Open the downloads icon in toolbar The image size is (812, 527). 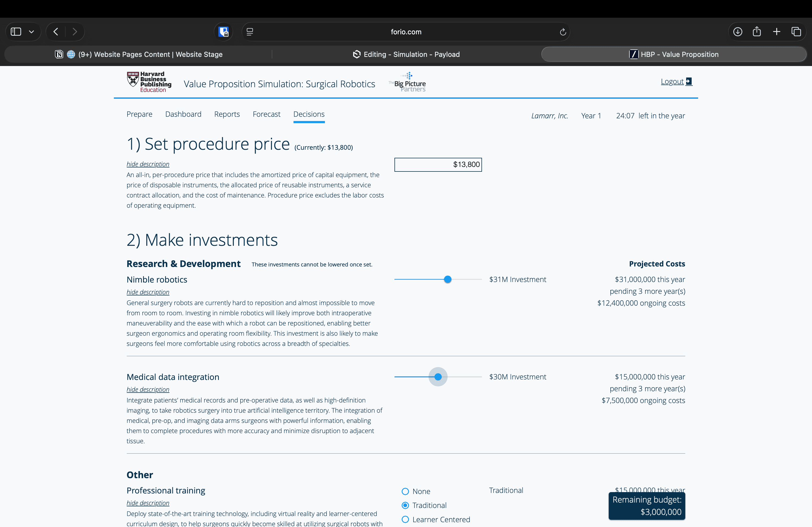pyautogui.click(x=738, y=32)
